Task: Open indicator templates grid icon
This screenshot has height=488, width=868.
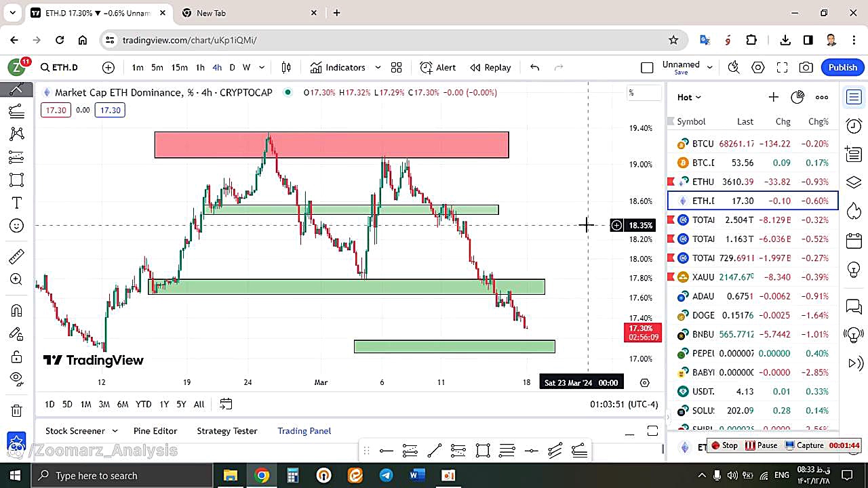Action: click(396, 67)
